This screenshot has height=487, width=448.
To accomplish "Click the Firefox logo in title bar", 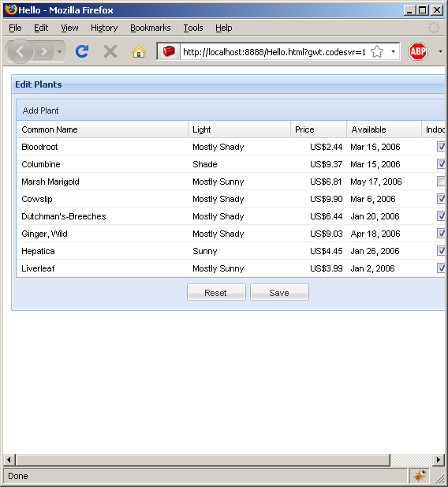I will [11, 10].
